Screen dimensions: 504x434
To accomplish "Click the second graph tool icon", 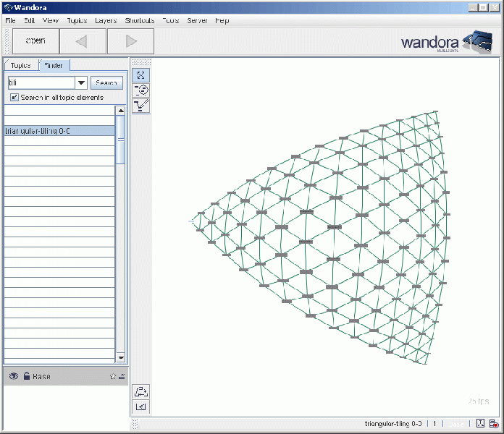I will click(x=141, y=90).
